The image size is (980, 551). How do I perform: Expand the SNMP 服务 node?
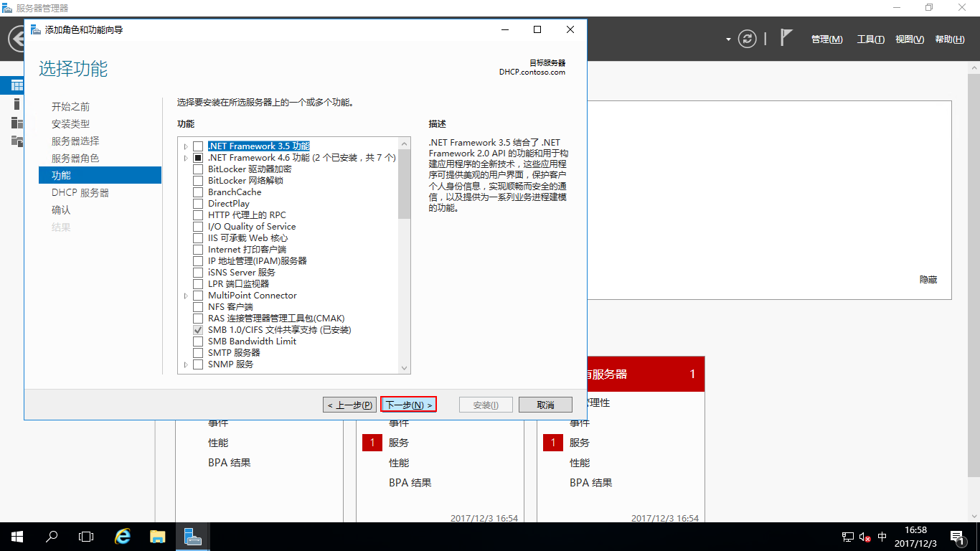click(x=186, y=364)
